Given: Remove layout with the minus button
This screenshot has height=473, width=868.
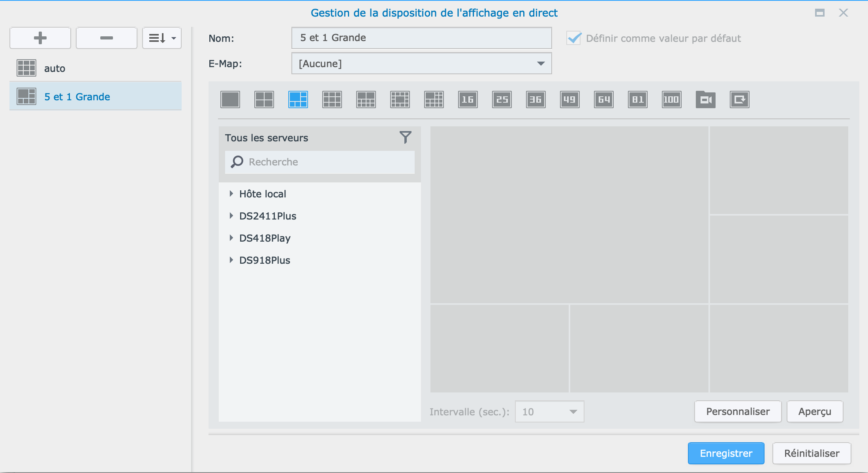Looking at the screenshot, I should tap(107, 38).
